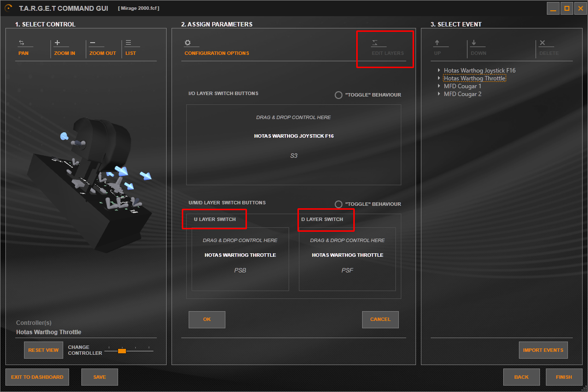Click the U LAYER SWITCH label
588x392 pixels.
pyautogui.click(x=215, y=219)
